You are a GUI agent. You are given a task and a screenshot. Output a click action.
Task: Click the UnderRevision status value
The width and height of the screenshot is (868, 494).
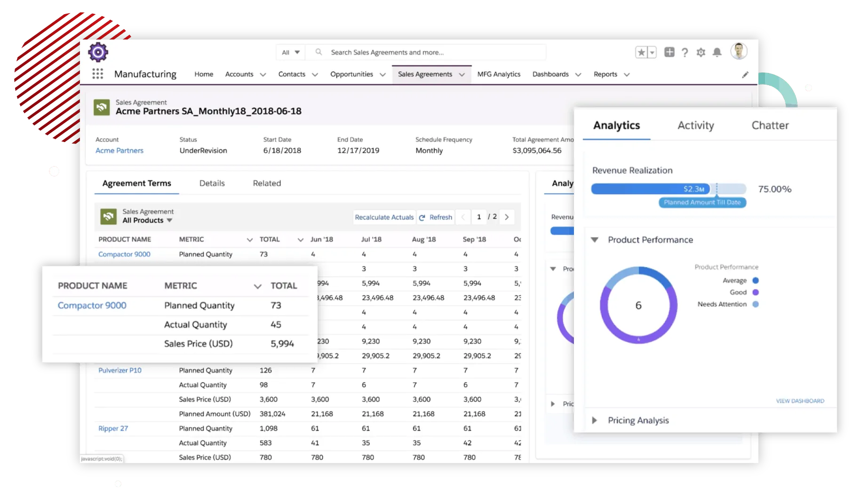(203, 151)
